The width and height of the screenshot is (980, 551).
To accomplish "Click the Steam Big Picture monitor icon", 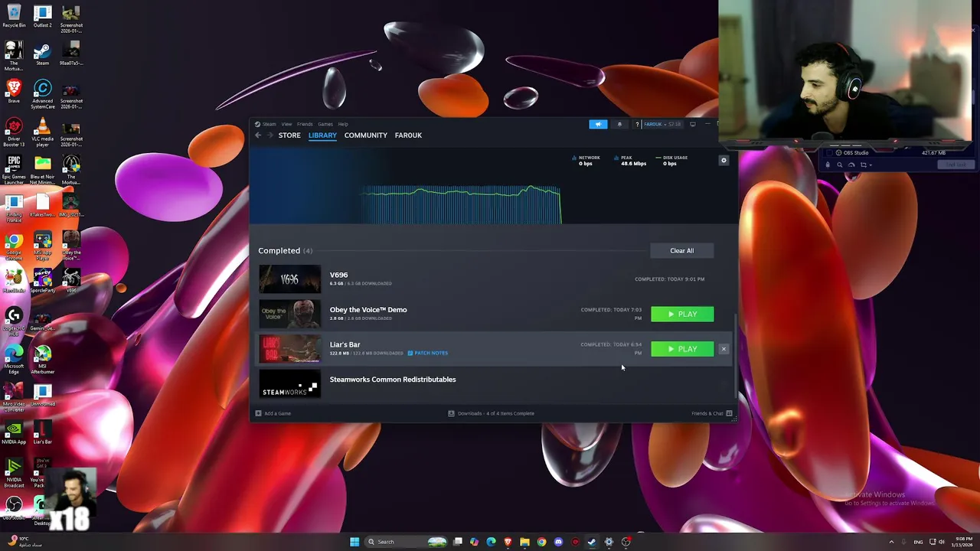I will 693,124.
